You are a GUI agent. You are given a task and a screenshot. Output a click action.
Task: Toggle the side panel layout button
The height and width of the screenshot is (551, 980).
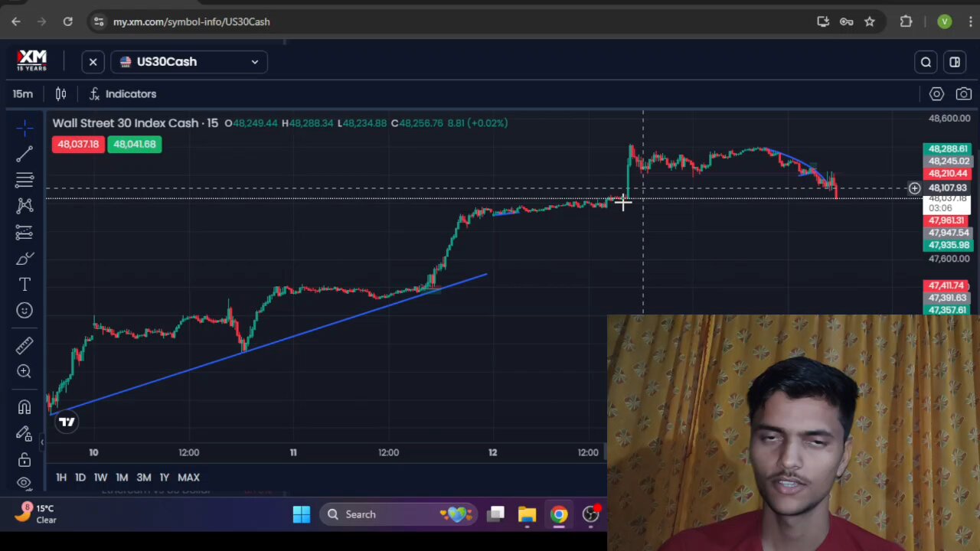[x=955, y=62]
